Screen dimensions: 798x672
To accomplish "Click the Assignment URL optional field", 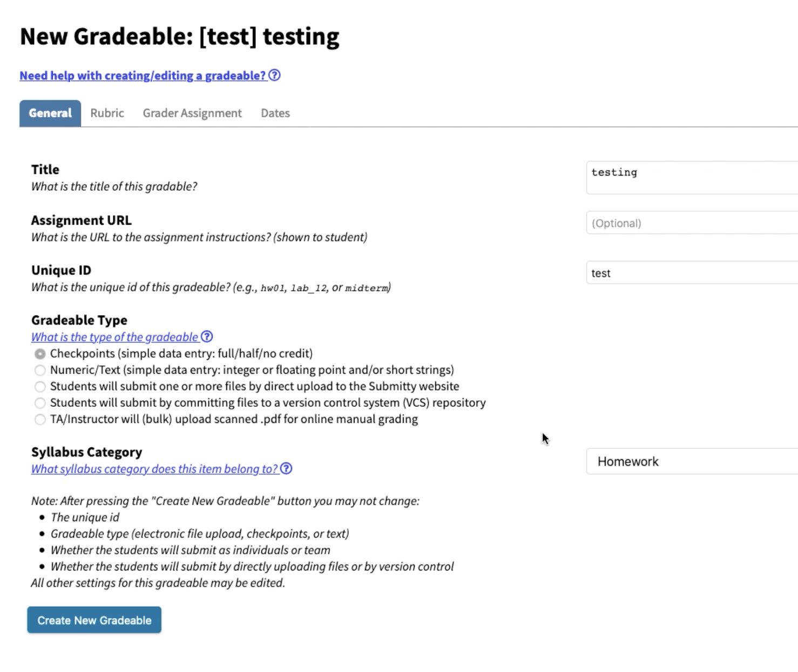I will (x=692, y=223).
